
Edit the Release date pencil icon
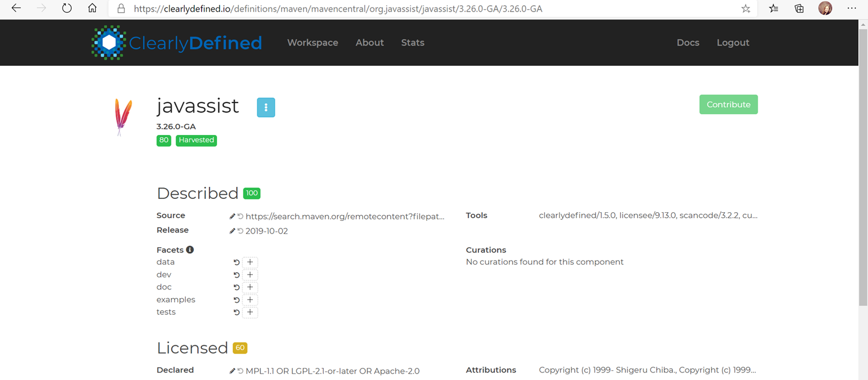coord(232,231)
